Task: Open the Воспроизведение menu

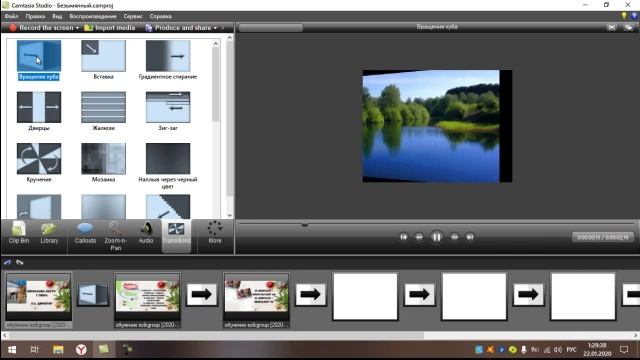Action: click(93, 16)
